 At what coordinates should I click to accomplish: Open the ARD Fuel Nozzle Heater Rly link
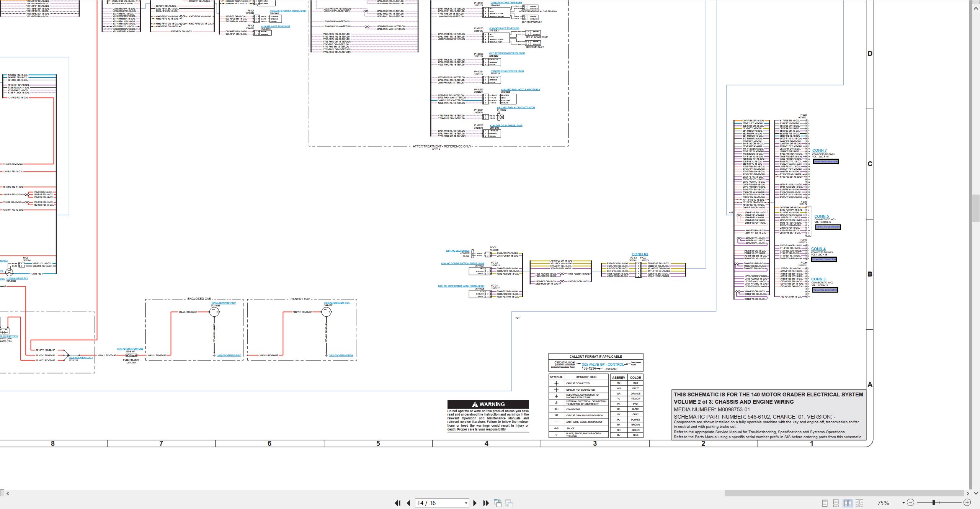pos(521,90)
